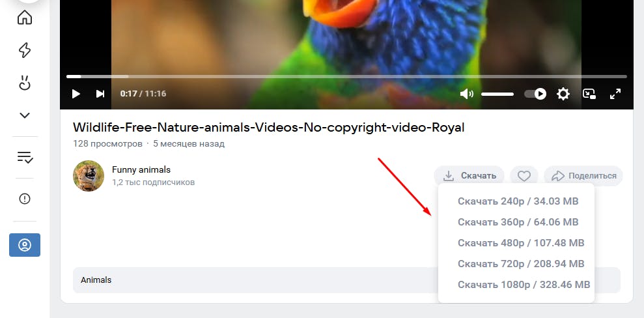Adjust the volume slider
The image size is (644, 318).
click(497, 94)
